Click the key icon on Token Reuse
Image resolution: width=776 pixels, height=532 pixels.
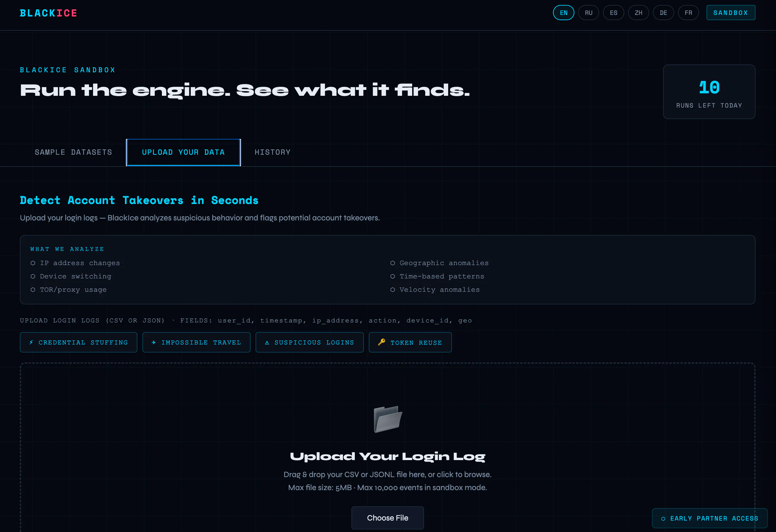381,342
